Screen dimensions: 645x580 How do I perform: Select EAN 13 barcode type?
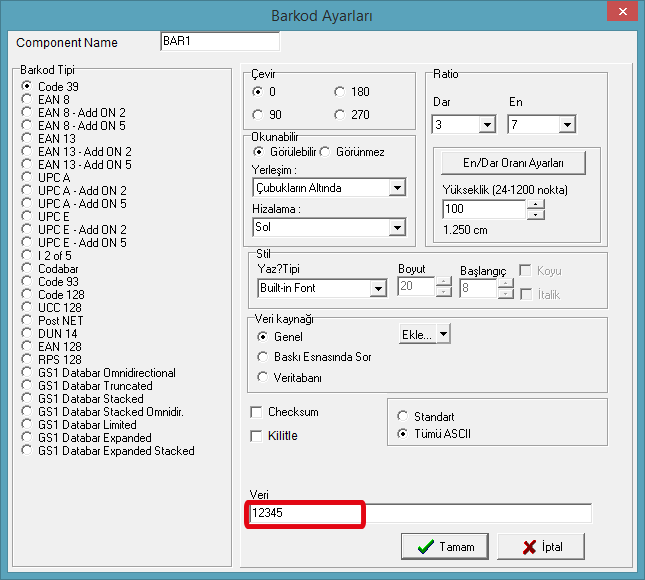tap(28, 139)
